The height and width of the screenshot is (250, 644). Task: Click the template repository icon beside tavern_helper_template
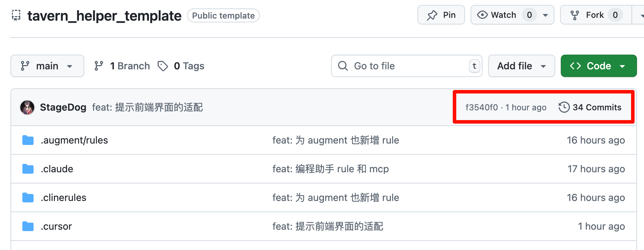(x=16, y=15)
